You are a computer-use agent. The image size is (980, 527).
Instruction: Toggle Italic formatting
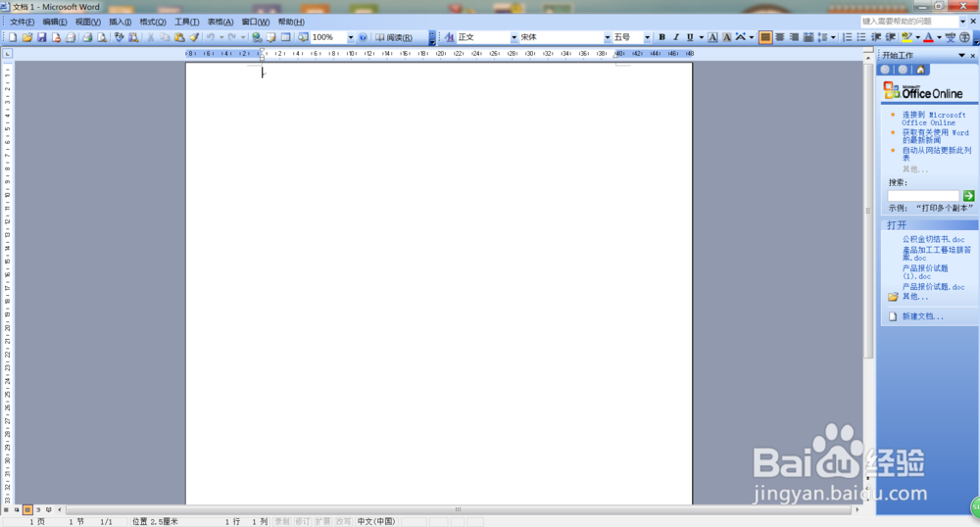point(675,37)
